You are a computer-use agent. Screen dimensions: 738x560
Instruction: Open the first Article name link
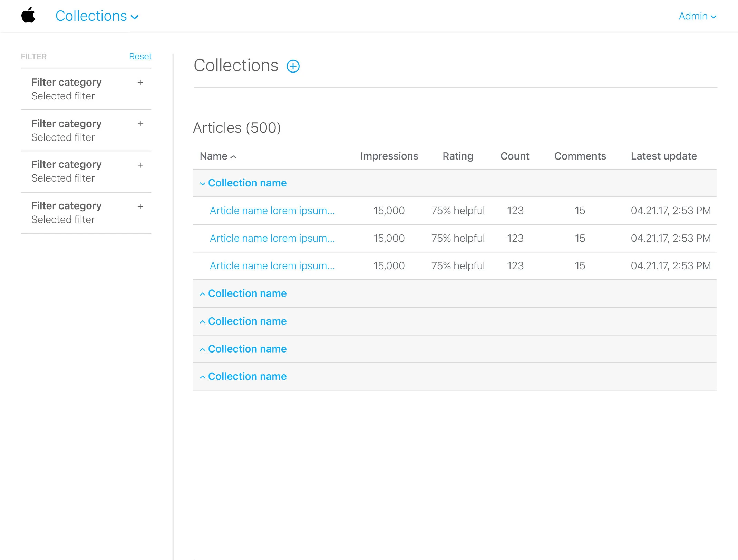[x=272, y=211]
